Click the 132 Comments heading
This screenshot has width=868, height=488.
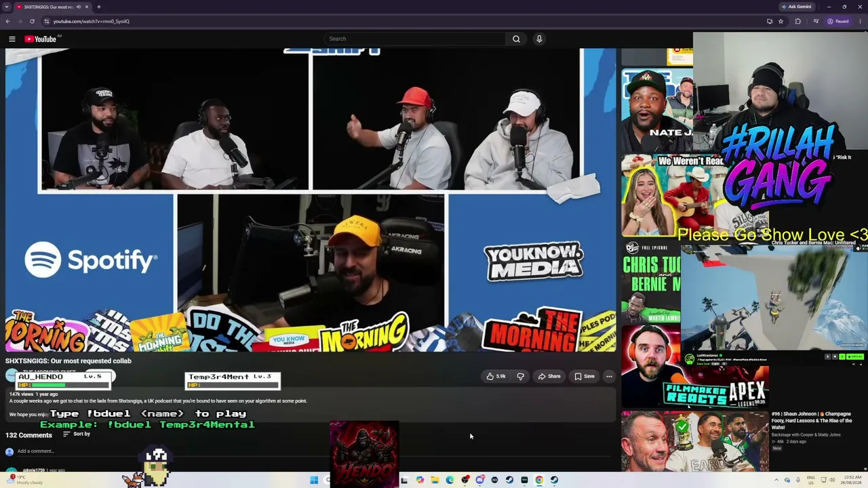28,435
